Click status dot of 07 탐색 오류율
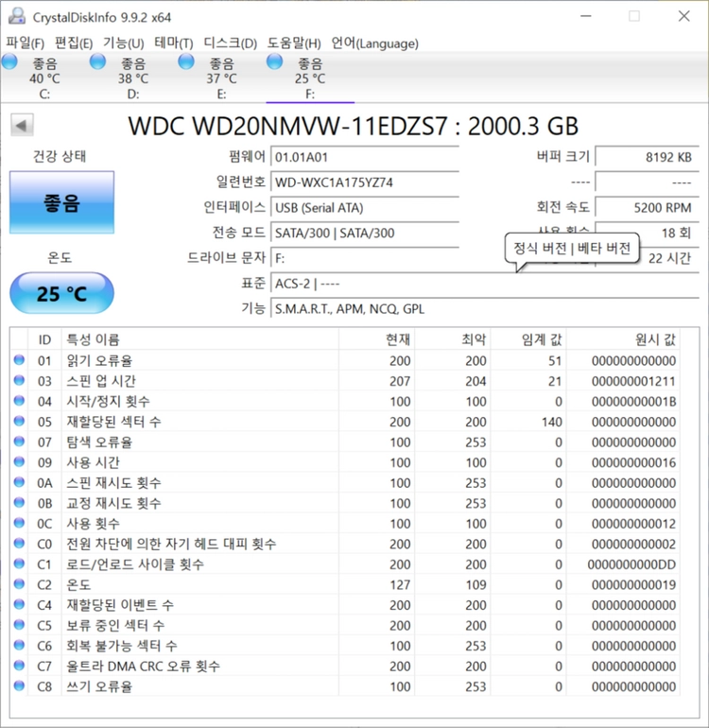The height and width of the screenshot is (728, 709). coord(19,442)
